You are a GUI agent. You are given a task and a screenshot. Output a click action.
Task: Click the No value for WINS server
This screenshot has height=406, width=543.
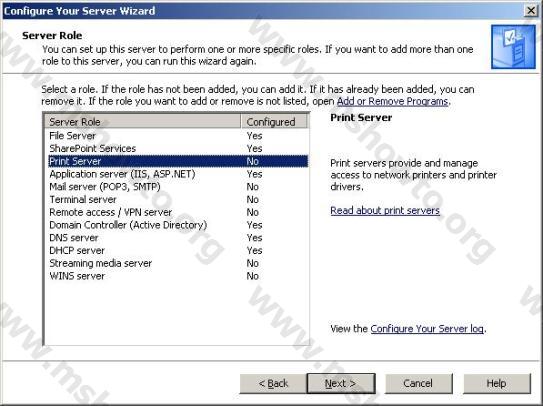click(x=252, y=276)
